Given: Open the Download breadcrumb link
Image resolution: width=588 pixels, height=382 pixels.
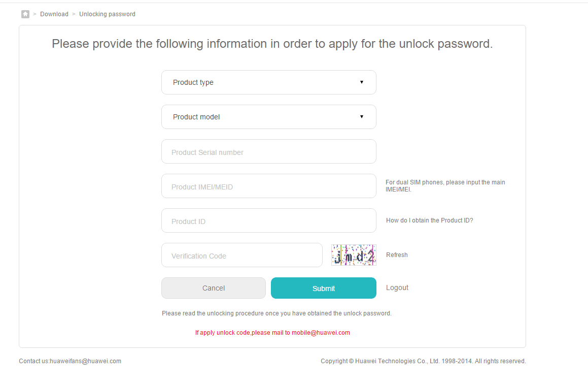Looking at the screenshot, I should point(54,14).
